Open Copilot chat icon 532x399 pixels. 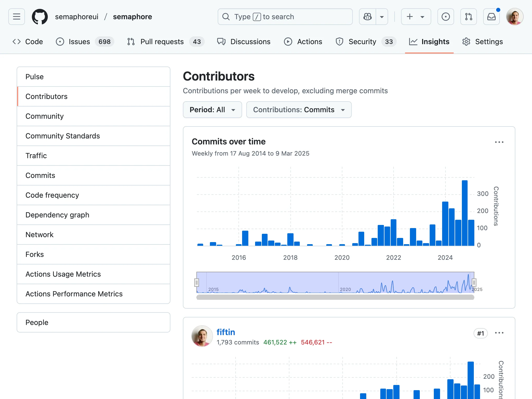[368, 17]
